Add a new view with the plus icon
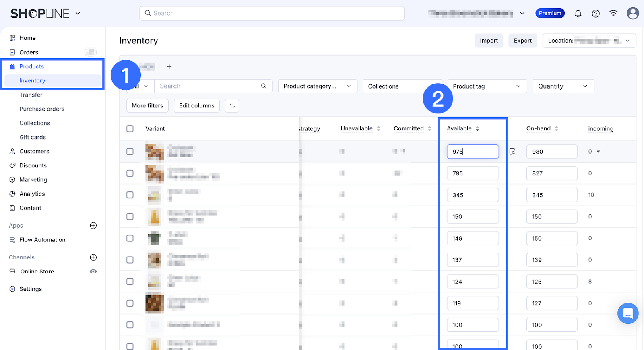The image size is (644, 350). [x=169, y=67]
